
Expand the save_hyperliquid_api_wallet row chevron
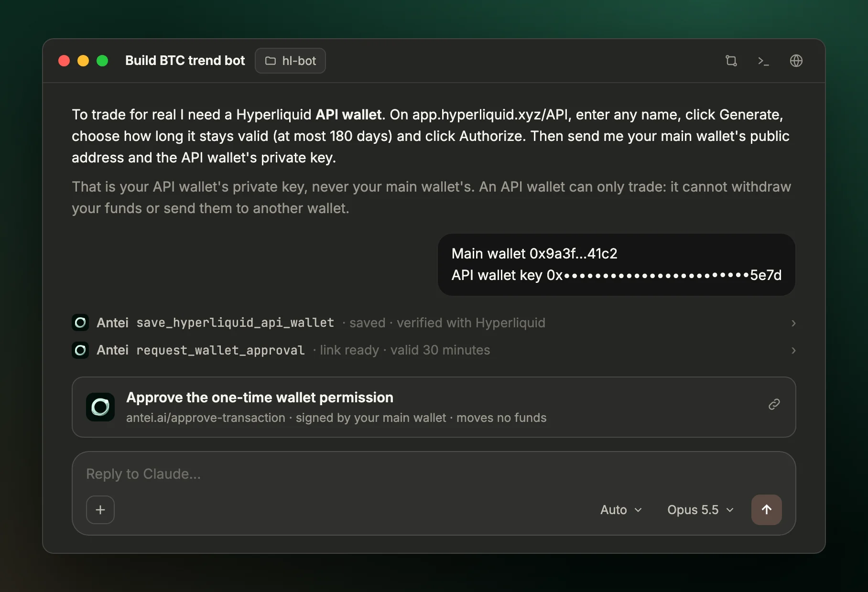[x=793, y=323]
